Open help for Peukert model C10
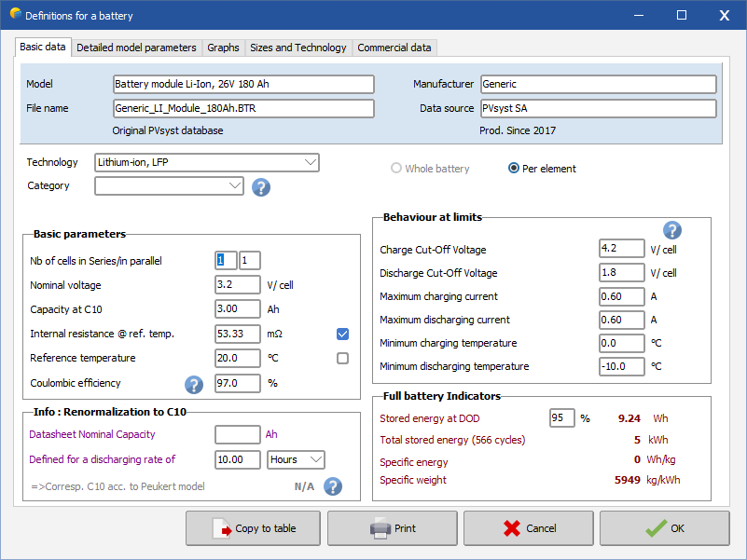The image size is (747, 560). [x=333, y=486]
